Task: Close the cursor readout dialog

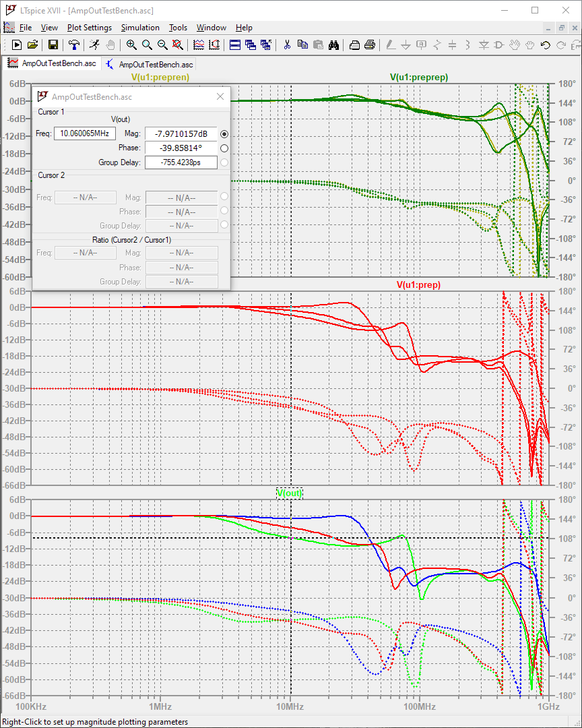Action: click(x=220, y=96)
